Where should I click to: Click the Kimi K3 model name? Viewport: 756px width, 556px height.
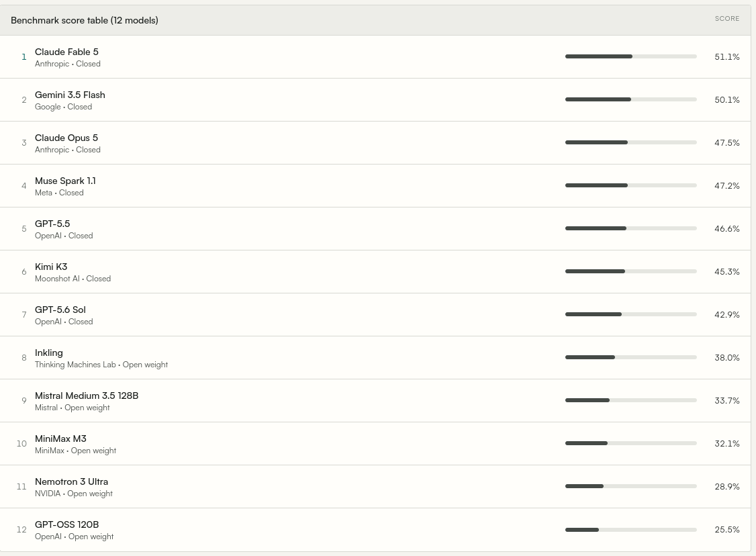51,267
